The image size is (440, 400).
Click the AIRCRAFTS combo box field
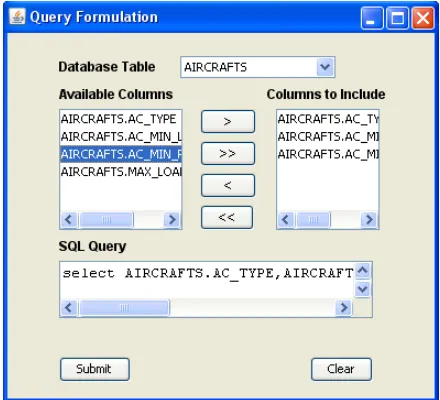(x=257, y=67)
